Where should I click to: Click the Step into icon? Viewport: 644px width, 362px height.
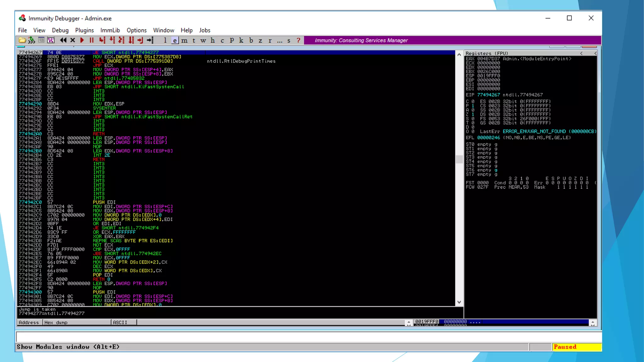pyautogui.click(x=102, y=40)
